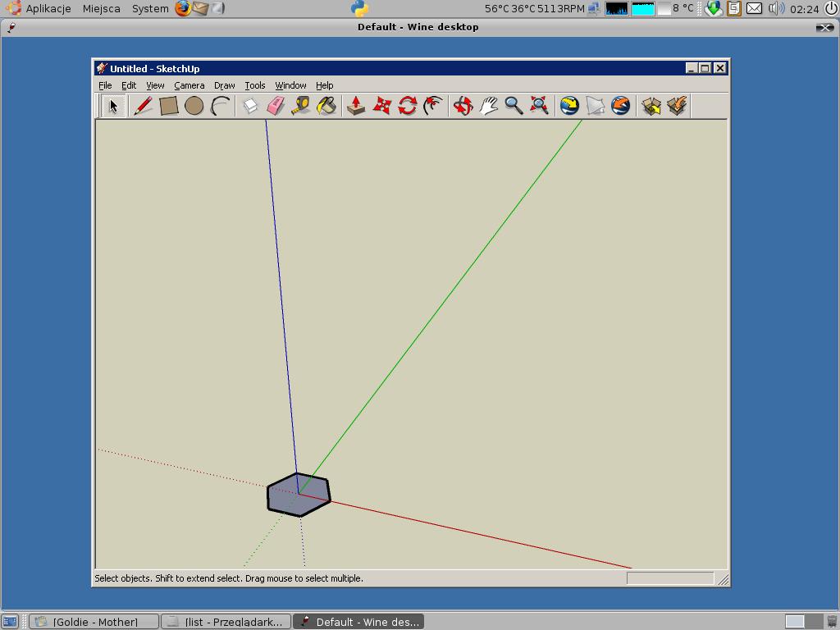Click the green download tray icon
The width and height of the screenshot is (840, 630).
713,8
